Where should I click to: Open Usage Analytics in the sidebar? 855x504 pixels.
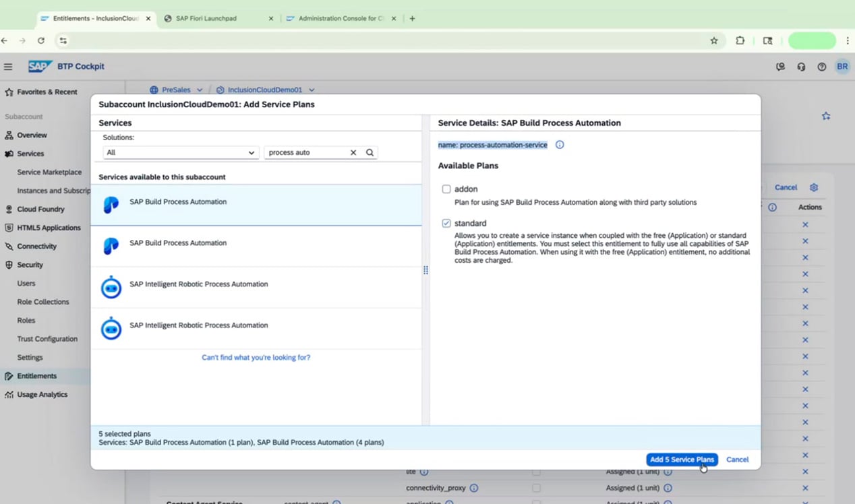42,395
